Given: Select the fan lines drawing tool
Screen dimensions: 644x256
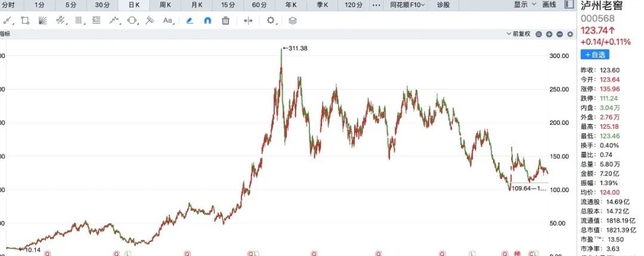Looking at the screenshot, I should click(43, 20).
